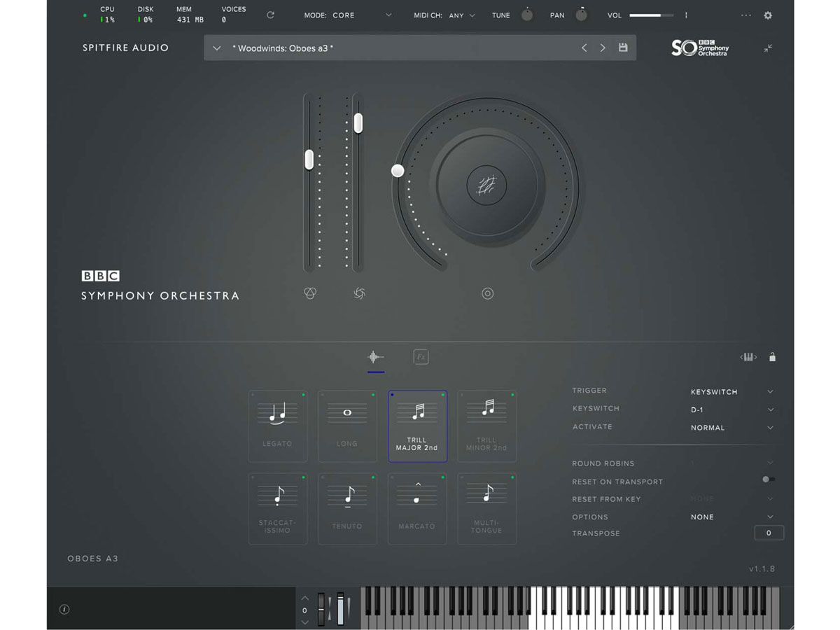Open the settings gear icon
The height and width of the screenshot is (630, 840).
[x=768, y=15]
